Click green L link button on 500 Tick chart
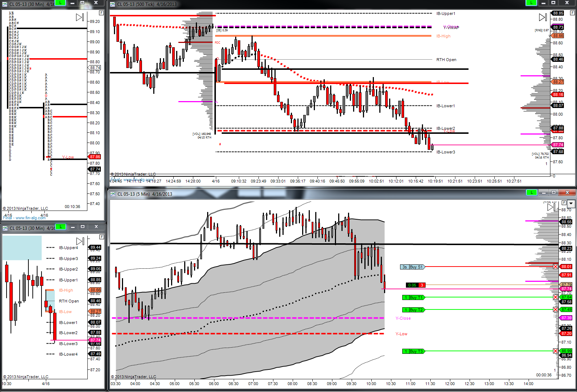 click(531, 3)
